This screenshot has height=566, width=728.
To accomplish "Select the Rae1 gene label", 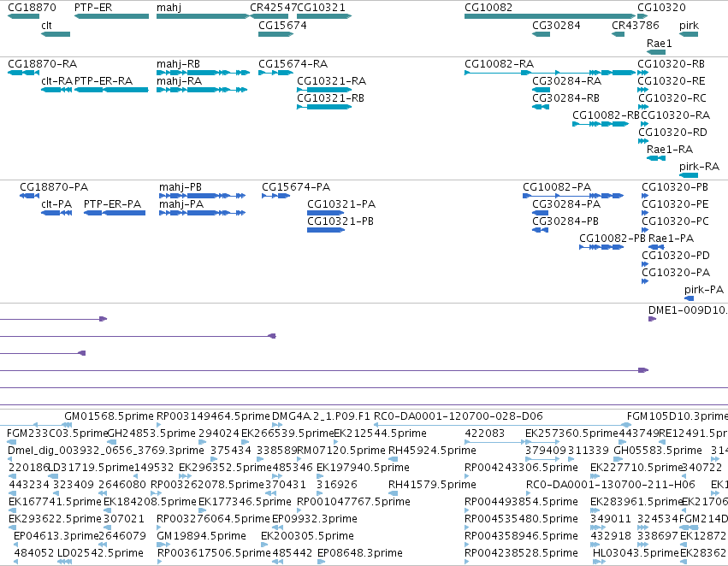I will (x=660, y=43).
